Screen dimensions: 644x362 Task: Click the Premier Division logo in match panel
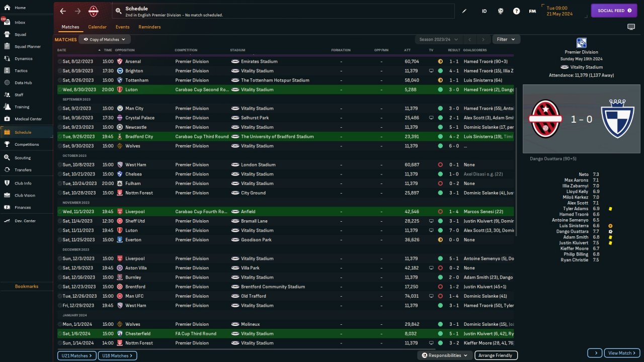click(582, 43)
